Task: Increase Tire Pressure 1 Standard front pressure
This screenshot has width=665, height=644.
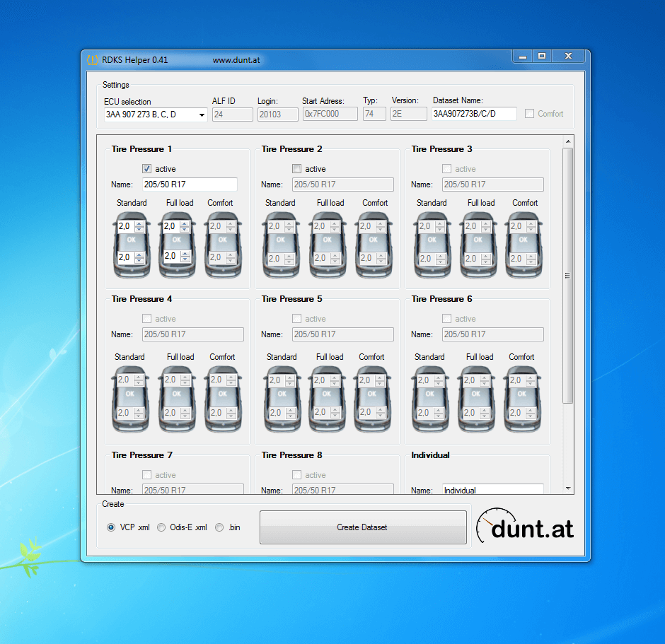Action: point(139,223)
